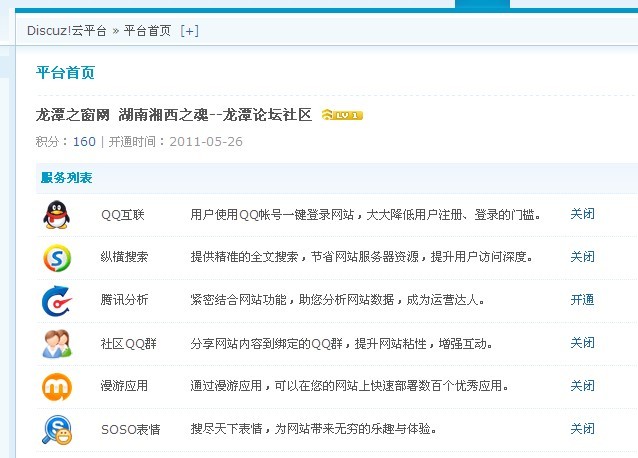Viewport: 638px width, 458px height.
Task: Click the score value 160
Action: click(x=84, y=142)
